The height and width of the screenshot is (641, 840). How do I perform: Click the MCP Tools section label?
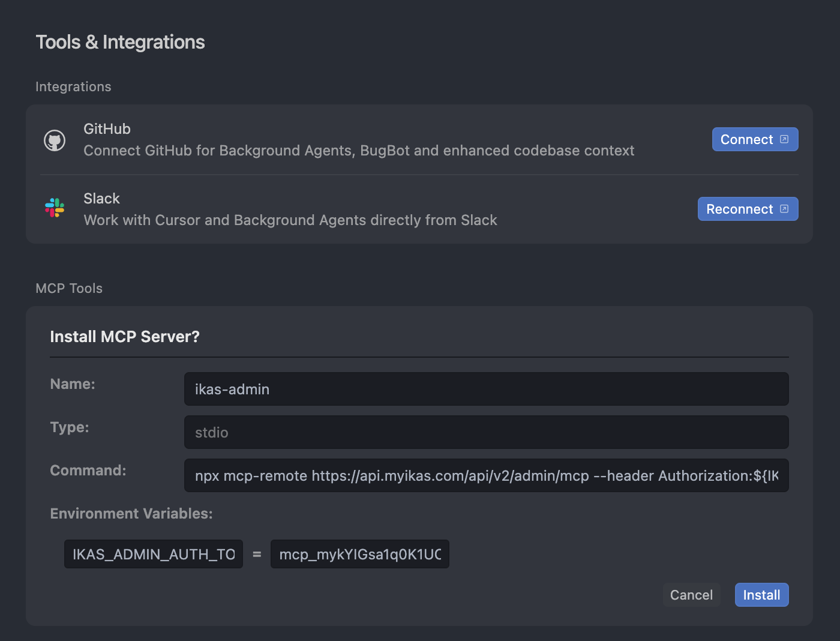click(69, 288)
